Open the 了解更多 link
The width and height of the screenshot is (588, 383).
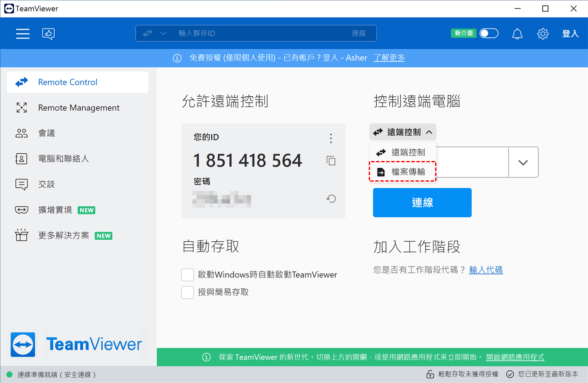point(389,58)
